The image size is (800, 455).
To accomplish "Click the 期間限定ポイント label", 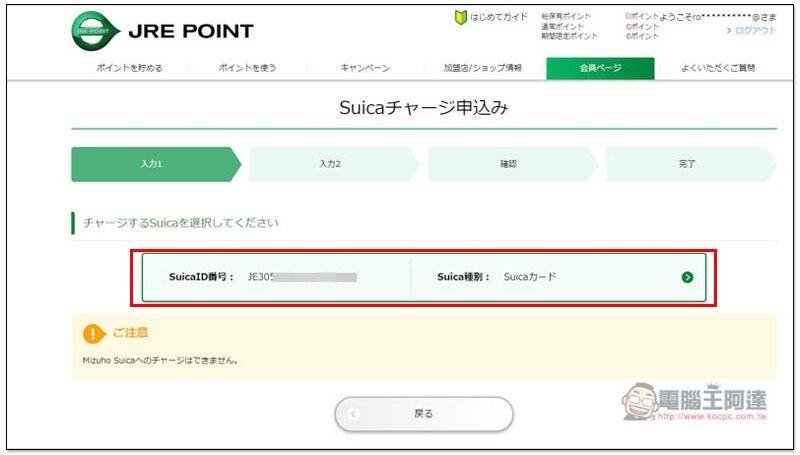I will pos(569,36).
